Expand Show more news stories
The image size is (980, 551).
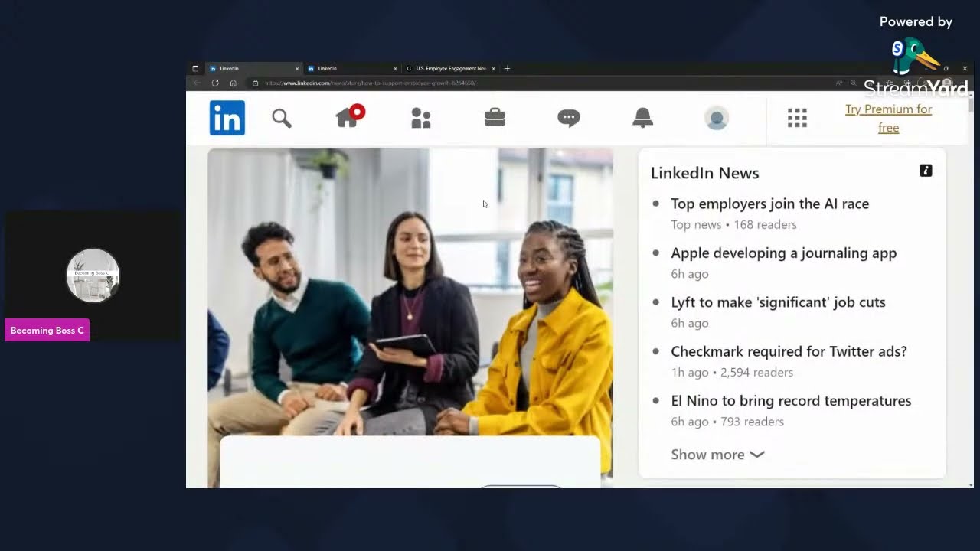click(717, 455)
